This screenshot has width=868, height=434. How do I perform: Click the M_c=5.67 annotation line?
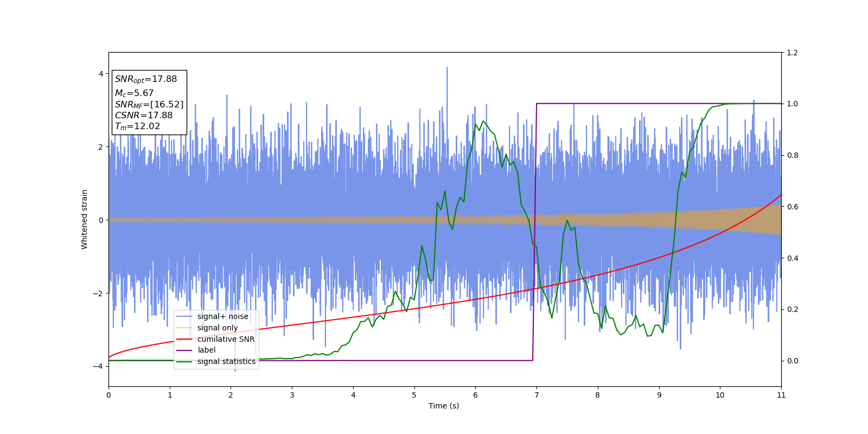coord(134,93)
